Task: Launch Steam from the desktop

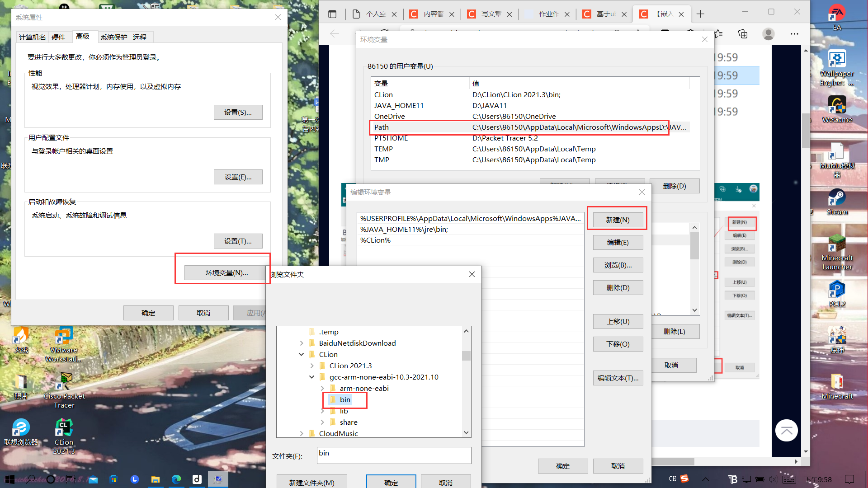Action: (837, 202)
